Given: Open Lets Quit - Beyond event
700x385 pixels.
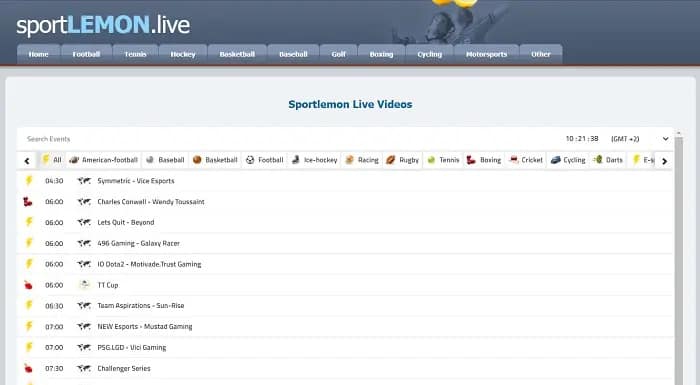Looking at the screenshot, I should tap(345, 222).
